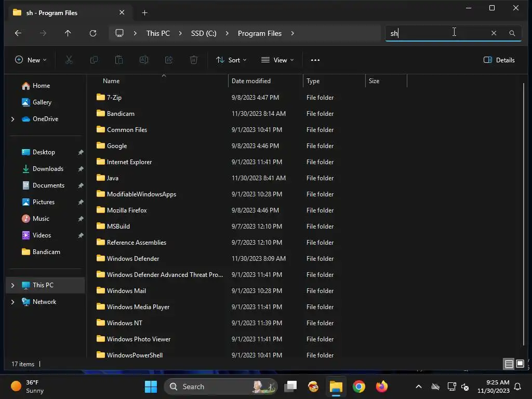Clear the search box with the X

coord(494,33)
